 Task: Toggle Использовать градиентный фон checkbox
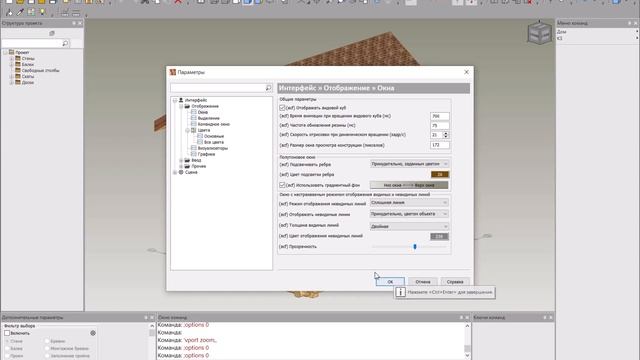(282, 185)
